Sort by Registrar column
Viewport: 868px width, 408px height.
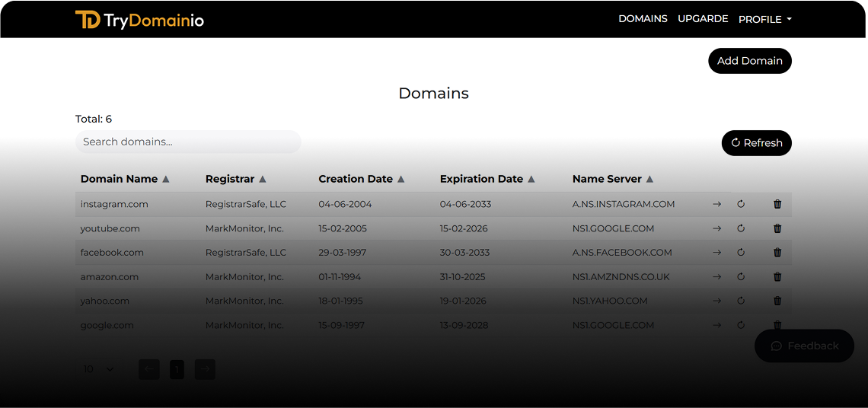tap(236, 180)
